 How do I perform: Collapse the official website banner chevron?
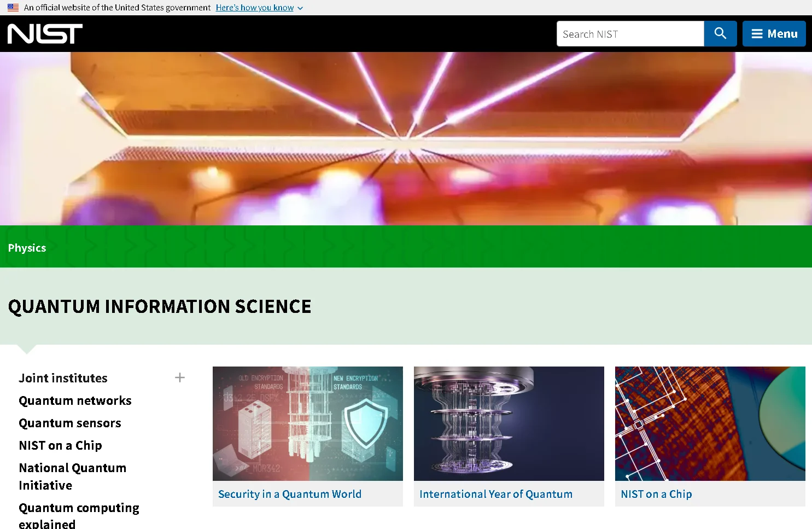coord(300,8)
